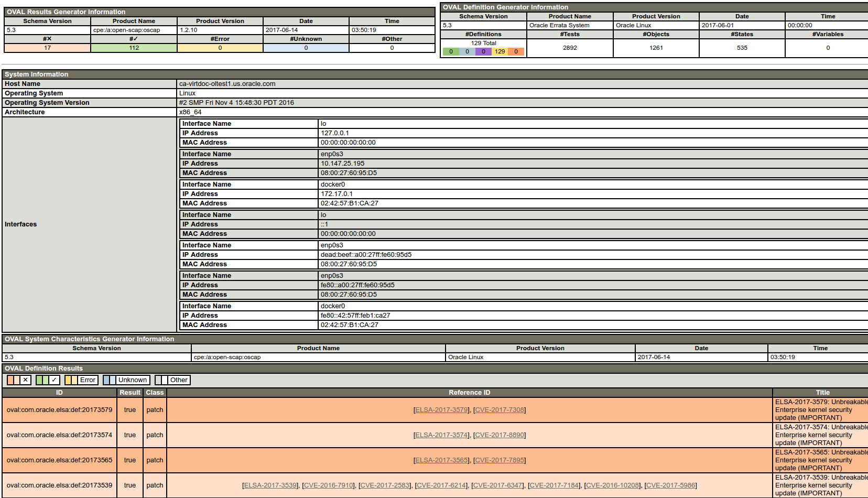Select the passed count cell showing 112

(x=134, y=48)
